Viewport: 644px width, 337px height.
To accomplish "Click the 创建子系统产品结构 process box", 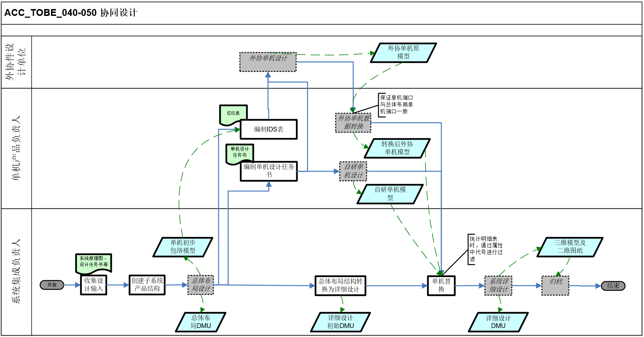I will [147, 285].
